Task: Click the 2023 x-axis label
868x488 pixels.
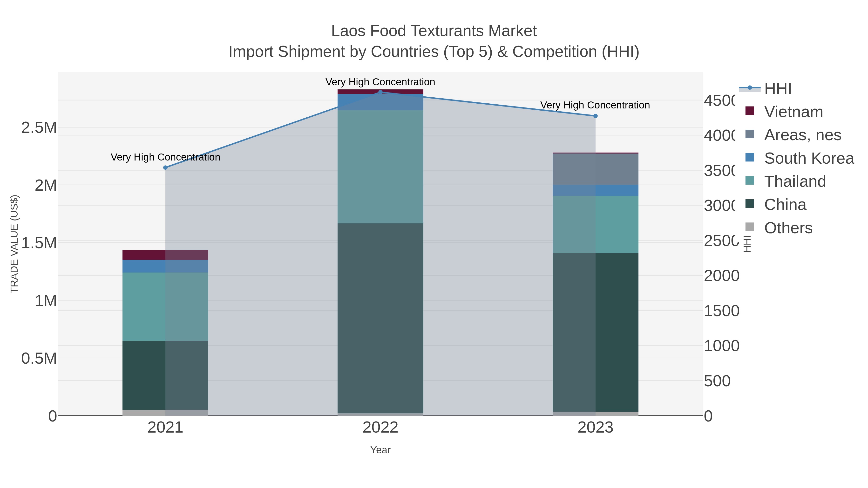Action: (595, 428)
